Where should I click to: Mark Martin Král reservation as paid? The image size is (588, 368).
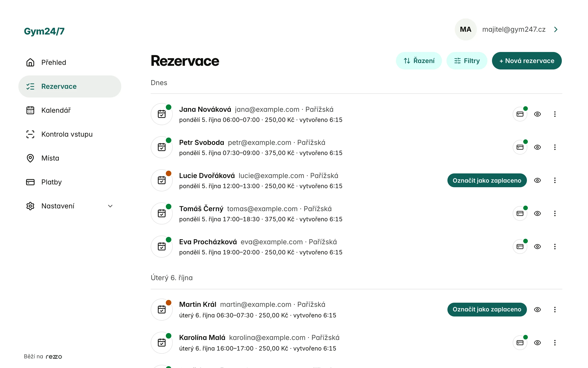[487, 309]
